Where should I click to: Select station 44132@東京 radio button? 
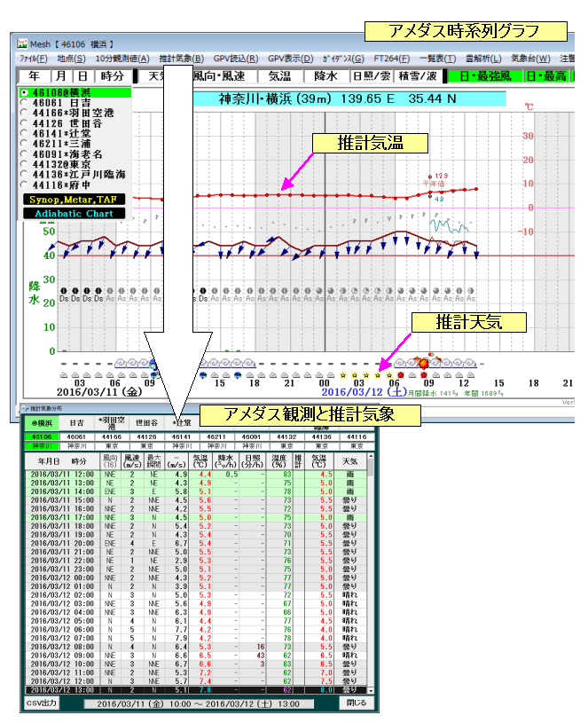tap(25, 164)
